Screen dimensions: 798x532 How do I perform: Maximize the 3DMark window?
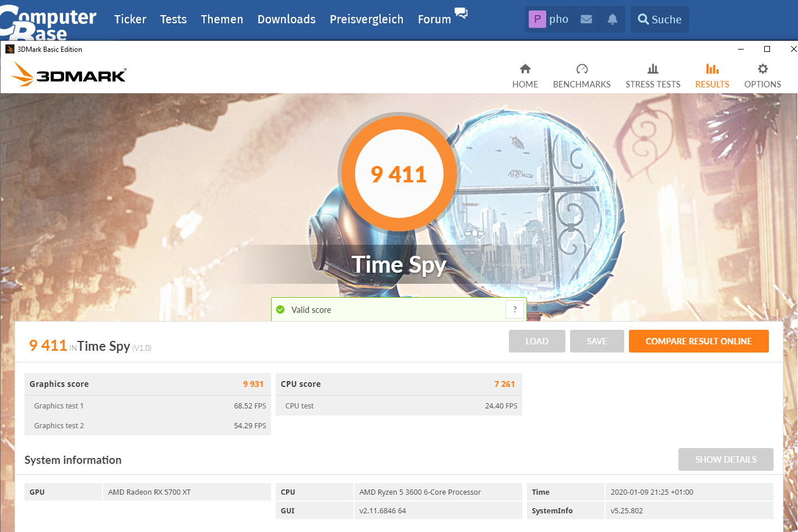pyautogui.click(x=767, y=49)
